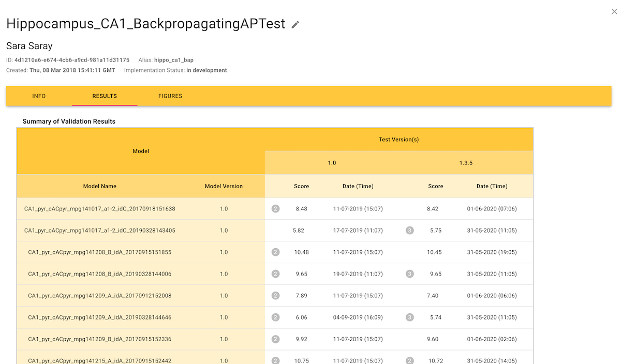Click badge 2 beside score 7.89
621x364 pixels.
click(x=276, y=296)
